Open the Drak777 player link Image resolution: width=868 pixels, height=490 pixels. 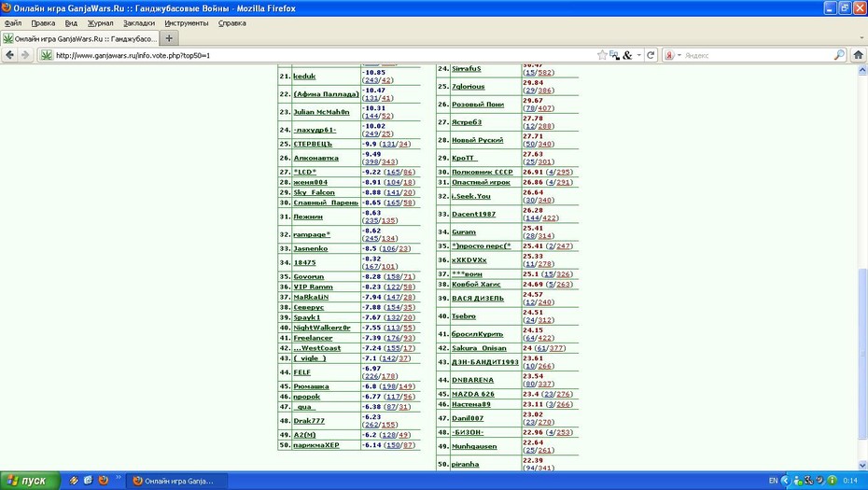(x=309, y=421)
